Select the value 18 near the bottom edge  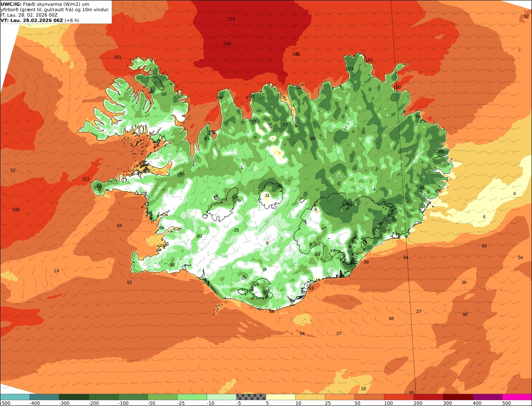point(363,389)
